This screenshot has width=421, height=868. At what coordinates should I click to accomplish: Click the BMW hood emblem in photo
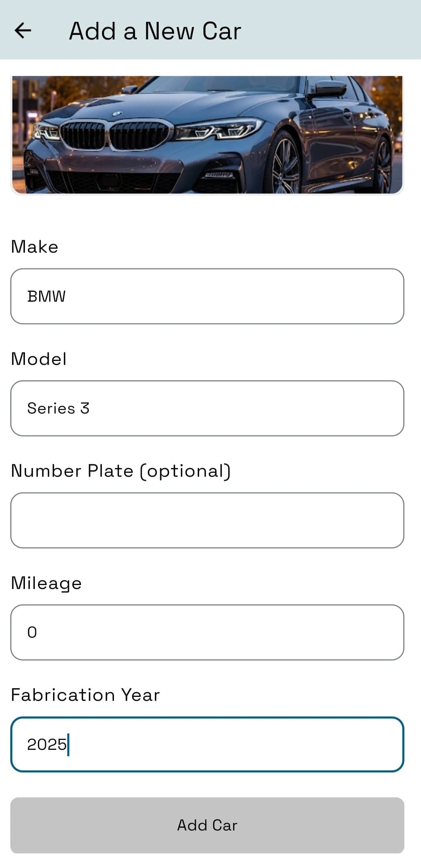pyautogui.click(x=117, y=114)
